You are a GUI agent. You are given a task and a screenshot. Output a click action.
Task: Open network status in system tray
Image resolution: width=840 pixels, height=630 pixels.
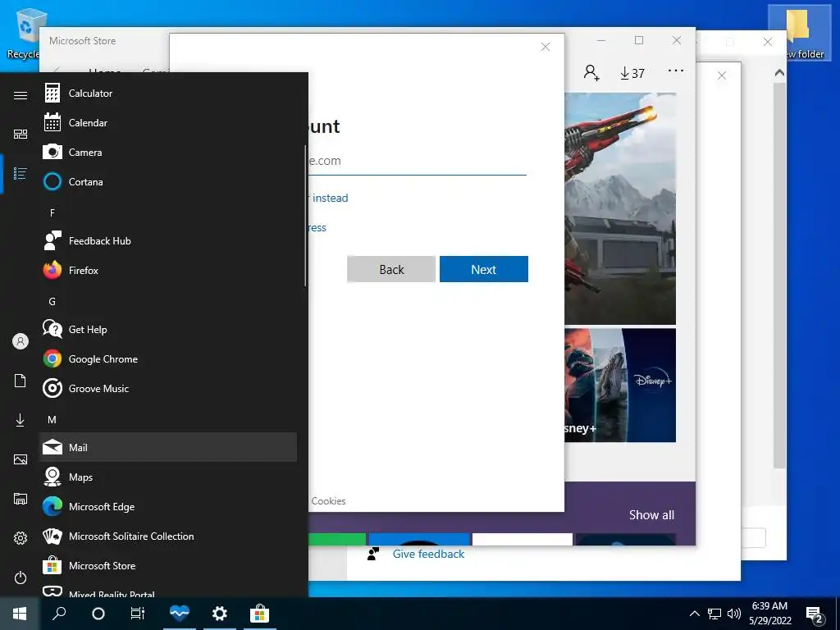tap(714, 614)
